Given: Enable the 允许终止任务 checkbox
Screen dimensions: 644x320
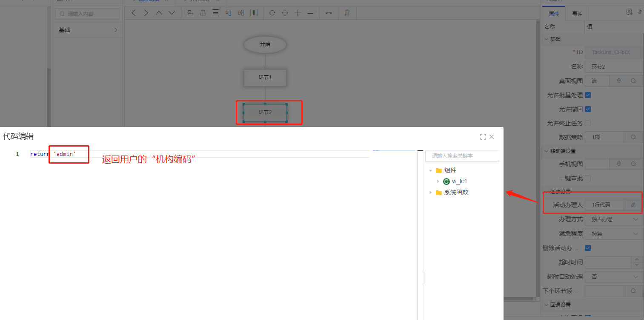Looking at the screenshot, I should (588, 123).
